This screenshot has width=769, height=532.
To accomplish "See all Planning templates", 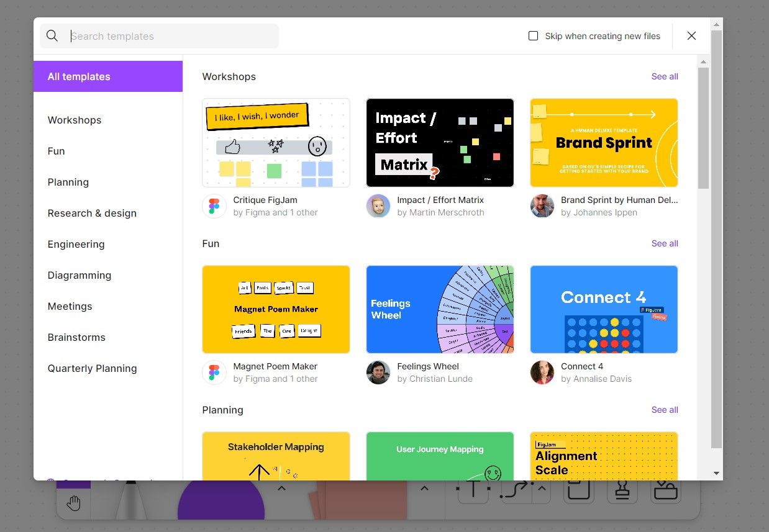I will point(665,410).
